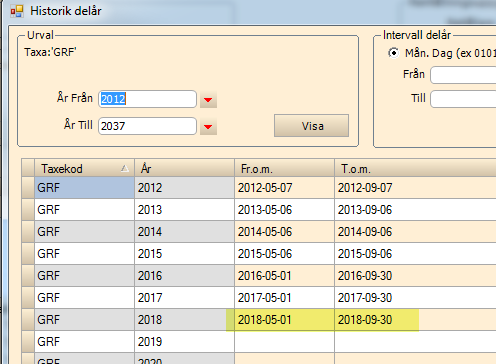Click the T.o.m. column header

tap(415, 168)
